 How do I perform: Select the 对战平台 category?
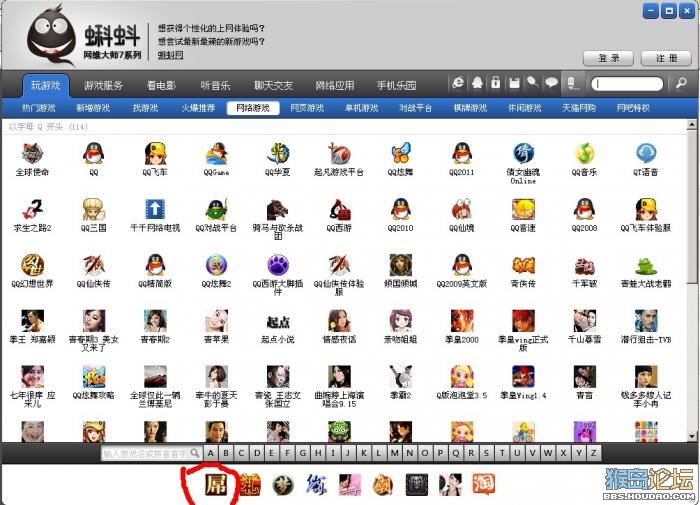point(416,108)
